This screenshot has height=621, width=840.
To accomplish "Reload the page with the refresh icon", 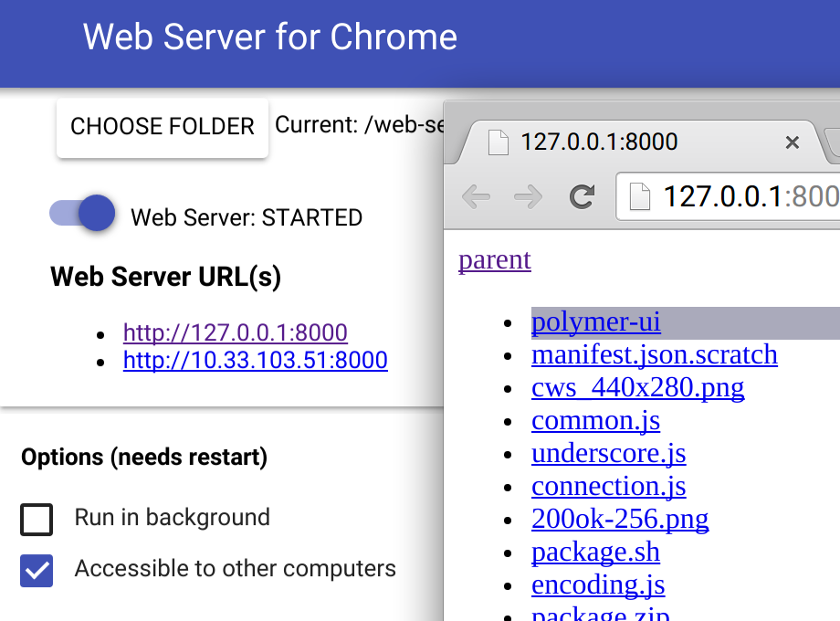I will (x=582, y=196).
